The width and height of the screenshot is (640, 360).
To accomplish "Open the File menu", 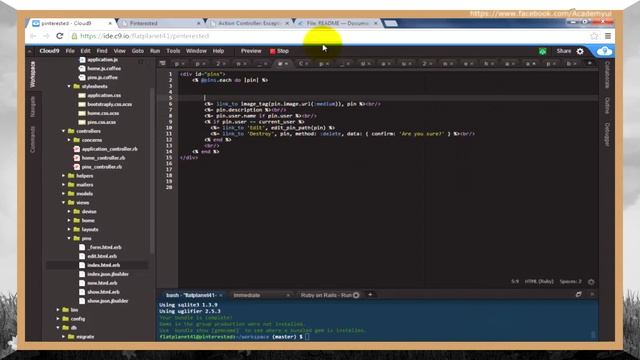I will [x=70, y=51].
